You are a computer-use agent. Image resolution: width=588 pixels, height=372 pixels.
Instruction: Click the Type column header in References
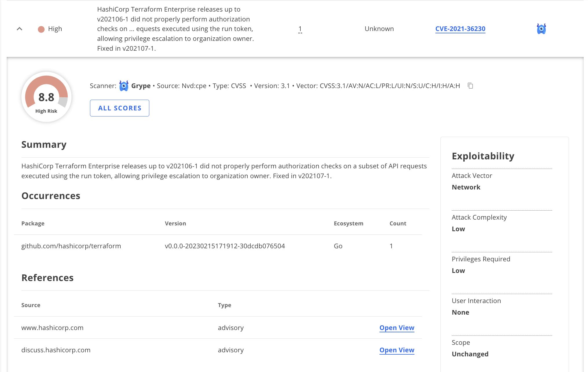tap(225, 305)
